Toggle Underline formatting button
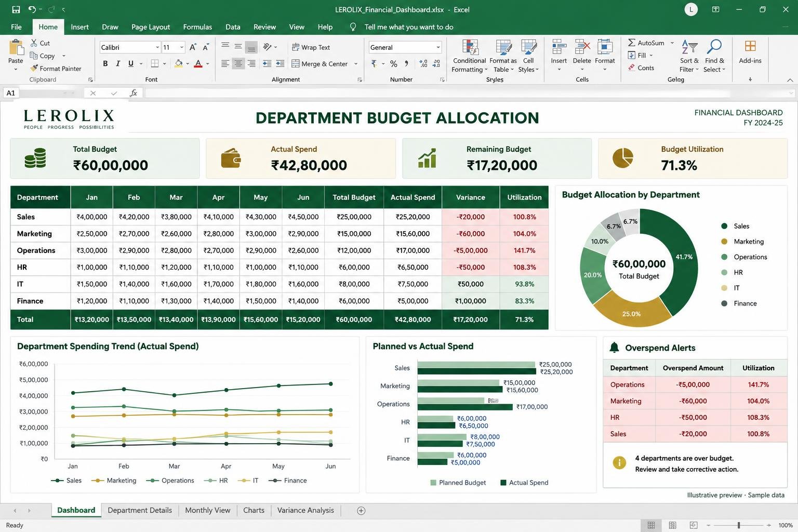 [x=131, y=63]
